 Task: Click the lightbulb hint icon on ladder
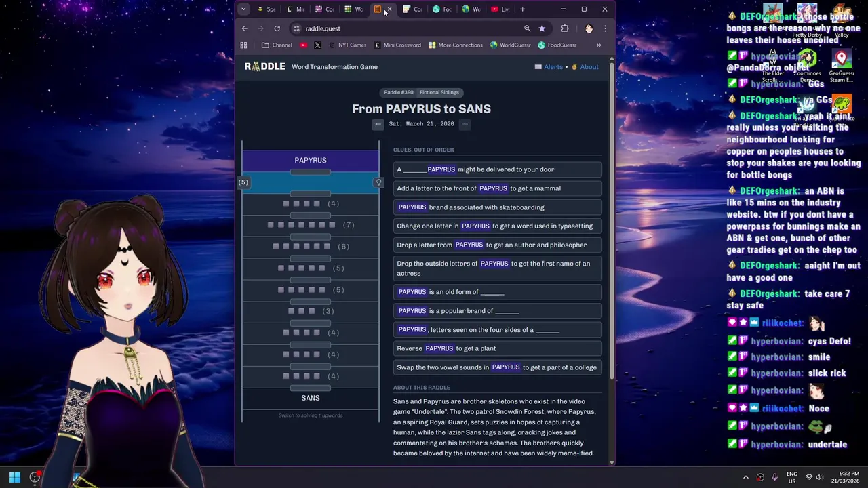click(x=379, y=182)
